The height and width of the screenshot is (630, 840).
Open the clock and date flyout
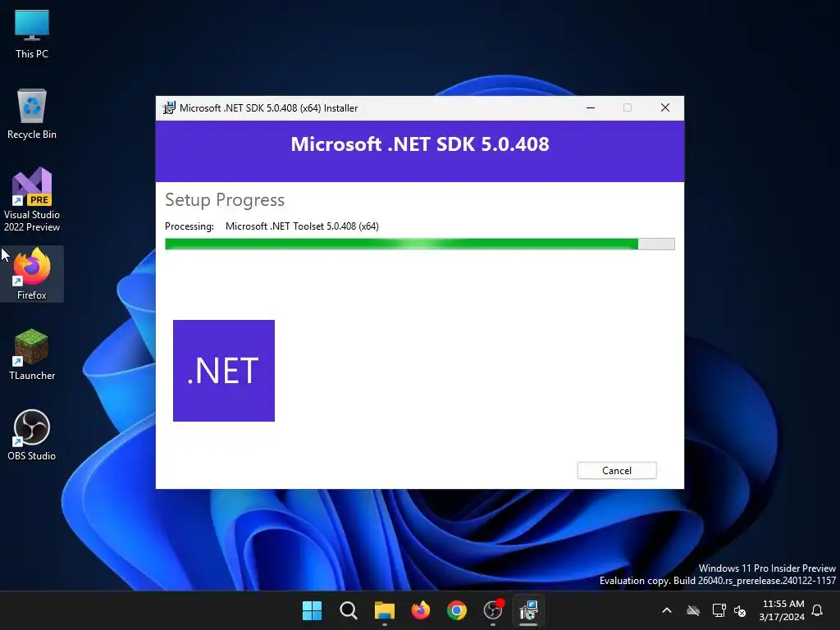[x=782, y=610]
